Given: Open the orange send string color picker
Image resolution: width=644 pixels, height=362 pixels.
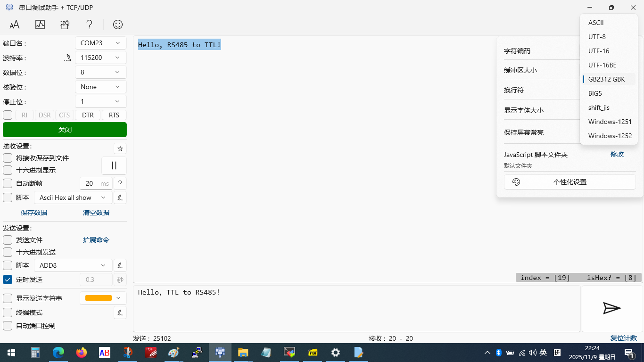Looking at the screenshot, I should click(x=103, y=298).
